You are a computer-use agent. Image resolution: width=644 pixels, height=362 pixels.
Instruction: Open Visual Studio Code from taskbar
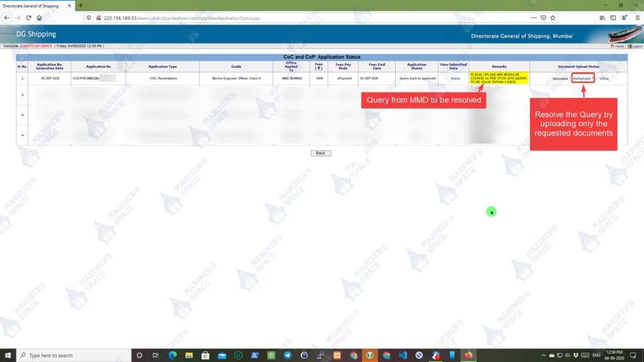click(x=402, y=356)
